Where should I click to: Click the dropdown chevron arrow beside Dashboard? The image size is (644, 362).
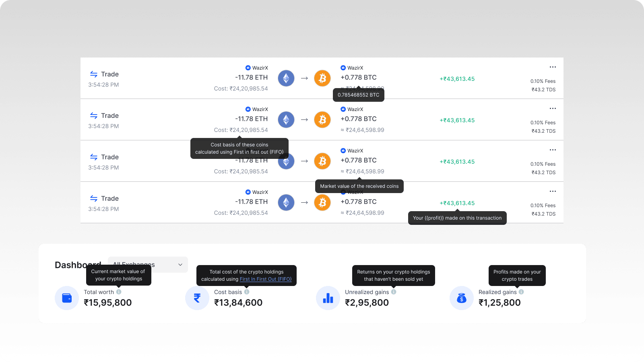click(180, 265)
